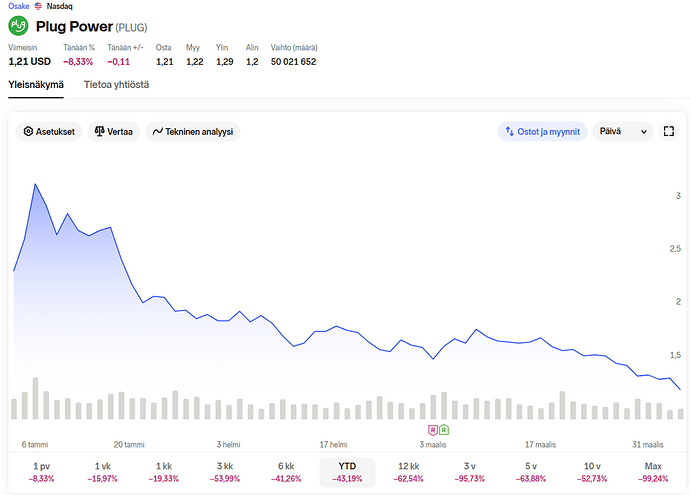Expand chart to fullscreen

tap(669, 131)
